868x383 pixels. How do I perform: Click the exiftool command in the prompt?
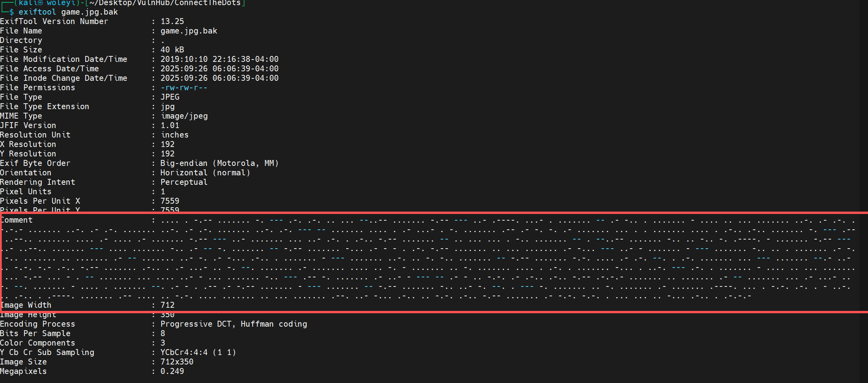click(37, 12)
